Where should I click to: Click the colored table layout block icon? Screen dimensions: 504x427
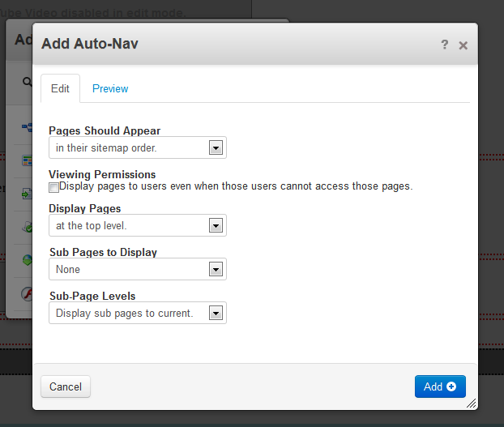pos(27,160)
